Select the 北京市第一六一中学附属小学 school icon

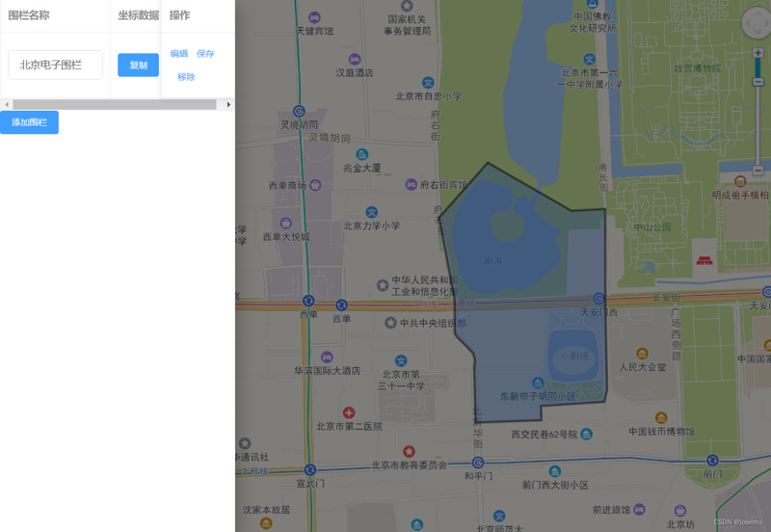[590, 60]
